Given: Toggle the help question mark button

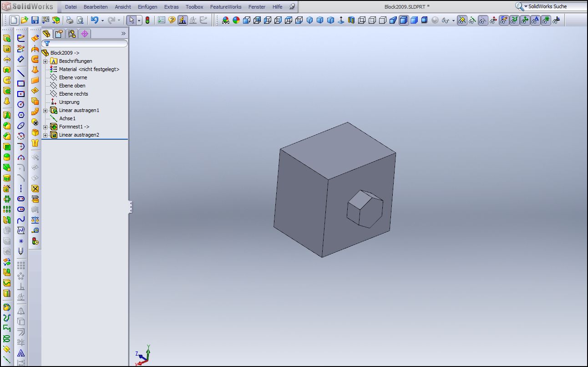Looking at the screenshot, I should (x=172, y=20).
